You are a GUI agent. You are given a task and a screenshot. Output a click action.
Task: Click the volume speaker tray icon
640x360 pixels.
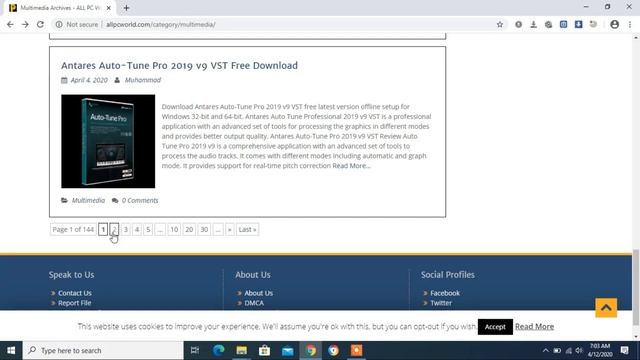point(579,351)
